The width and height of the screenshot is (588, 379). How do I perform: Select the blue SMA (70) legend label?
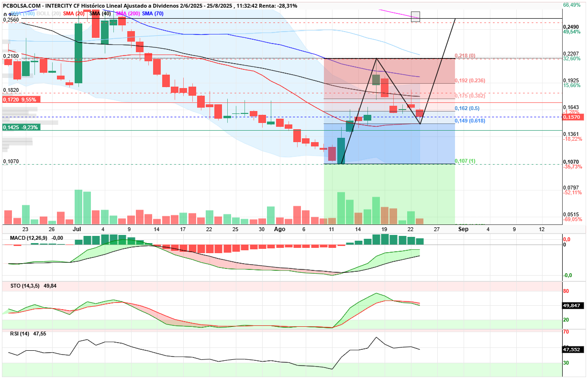[x=153, y=13]
